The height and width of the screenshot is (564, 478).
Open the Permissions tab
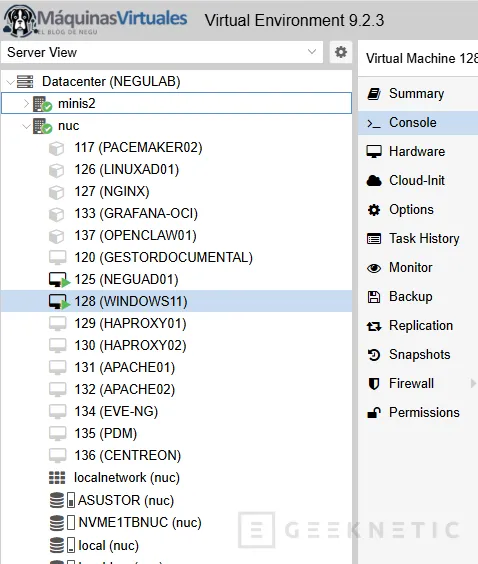(x=418, y=413)
